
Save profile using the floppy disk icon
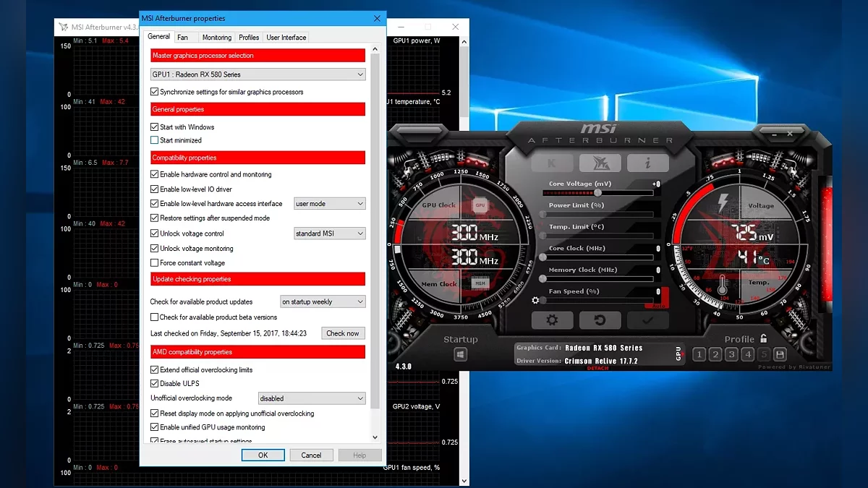pyautogui.click(x=780, y=354)
